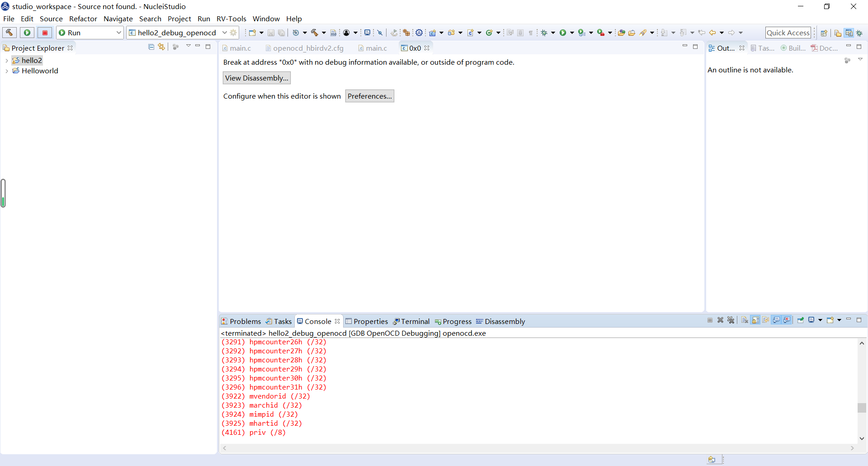Click the Open Type folder icon
The width and height of the screenshot is (868, 466).
point(621,33)
